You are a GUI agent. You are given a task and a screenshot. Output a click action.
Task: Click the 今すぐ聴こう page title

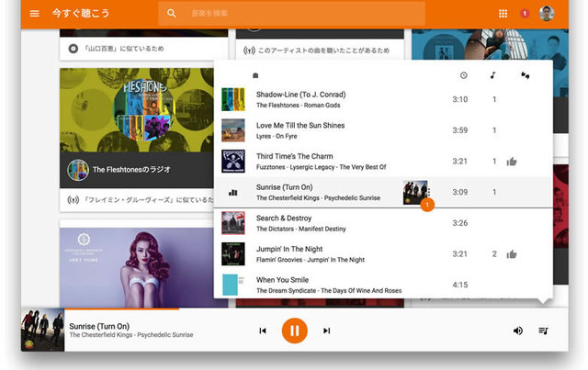pos(81,14)
